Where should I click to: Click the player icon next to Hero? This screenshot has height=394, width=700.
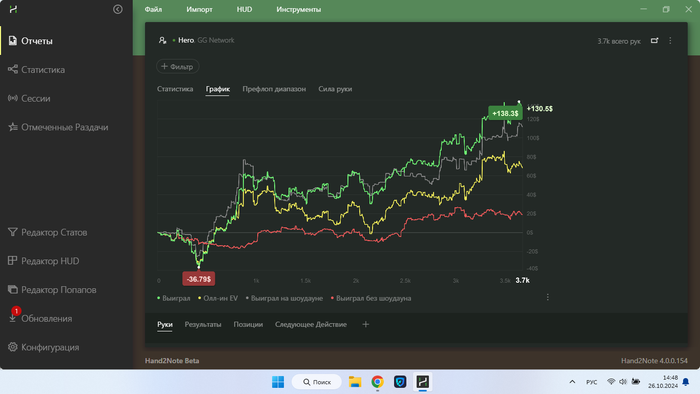[x=162, y=40]
